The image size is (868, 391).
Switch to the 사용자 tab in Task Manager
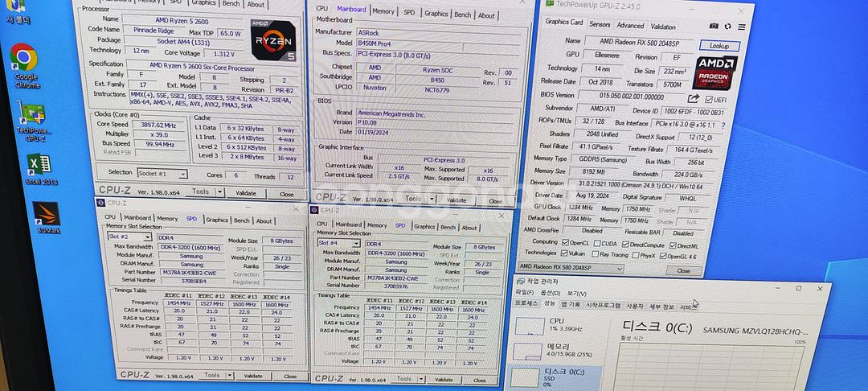[x=634, y=306]
